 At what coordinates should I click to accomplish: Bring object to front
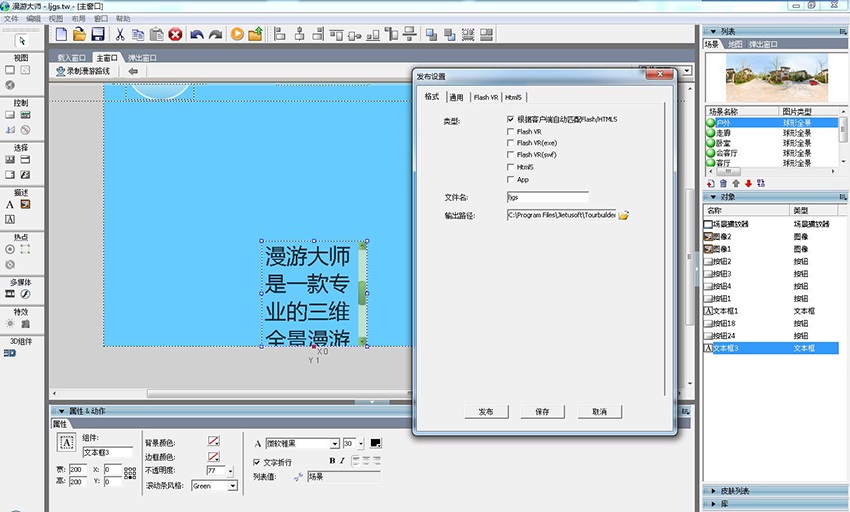pyautogui.click(x=432, y=34)
